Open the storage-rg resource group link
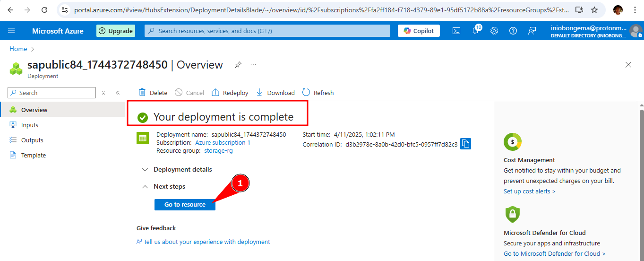 pyautogui.click(x=218, y=151)
